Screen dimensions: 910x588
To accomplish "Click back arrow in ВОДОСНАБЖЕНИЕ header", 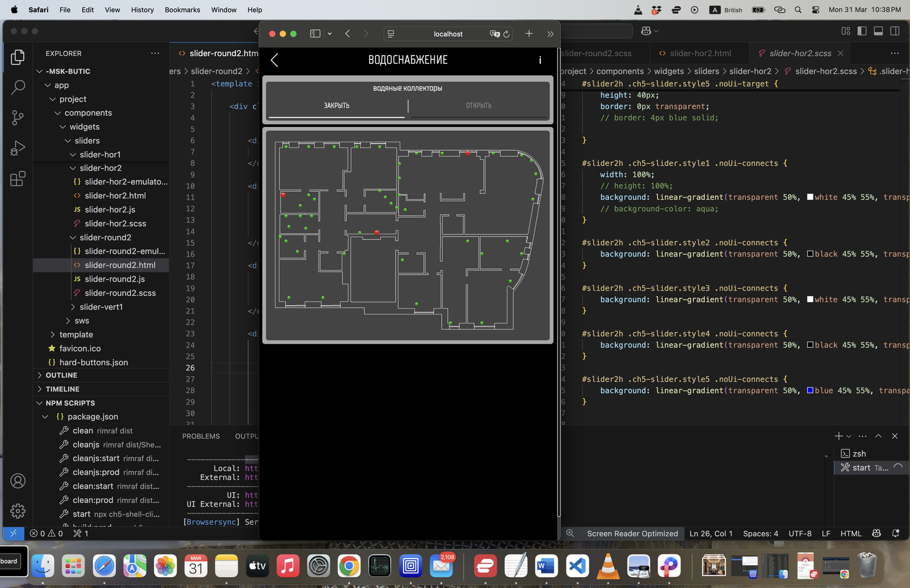I will tap(274, 60).
